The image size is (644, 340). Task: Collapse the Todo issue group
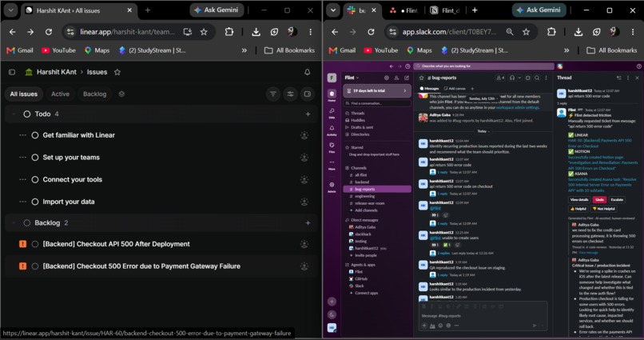[x=14, y=114]
